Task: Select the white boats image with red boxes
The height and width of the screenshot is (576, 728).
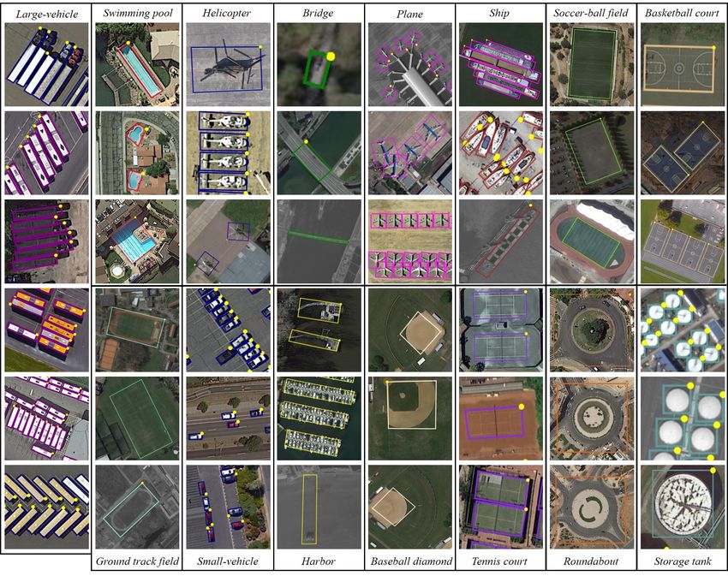Action: pos(501,152)
